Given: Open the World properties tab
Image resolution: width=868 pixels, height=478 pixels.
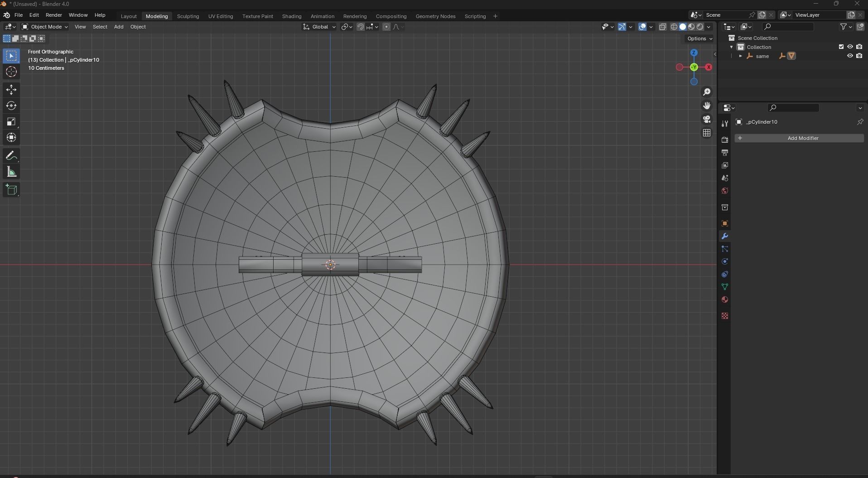Looking at the screenshot, I should click(724, 191).
